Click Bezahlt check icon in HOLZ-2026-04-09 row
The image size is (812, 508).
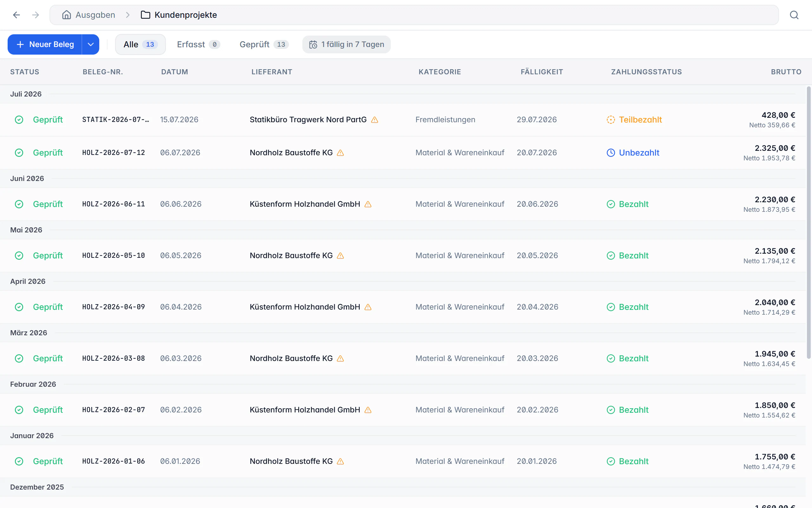(611, 307)
